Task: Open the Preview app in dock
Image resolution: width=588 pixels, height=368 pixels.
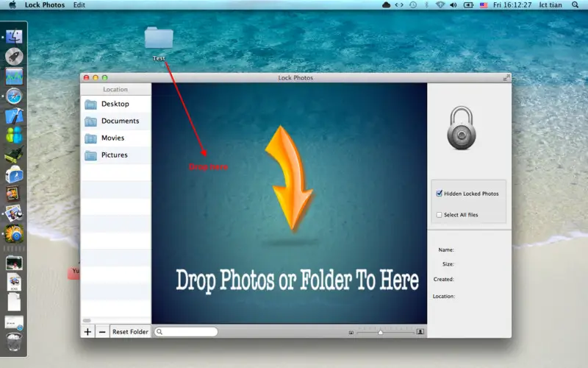Action: (x=14, y=213)
